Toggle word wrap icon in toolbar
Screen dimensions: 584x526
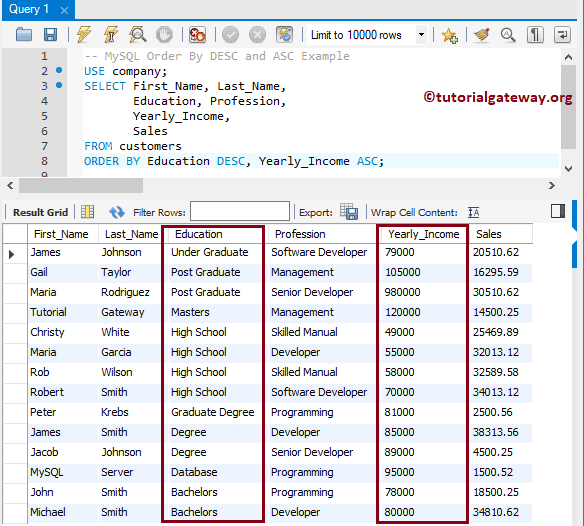562,35
